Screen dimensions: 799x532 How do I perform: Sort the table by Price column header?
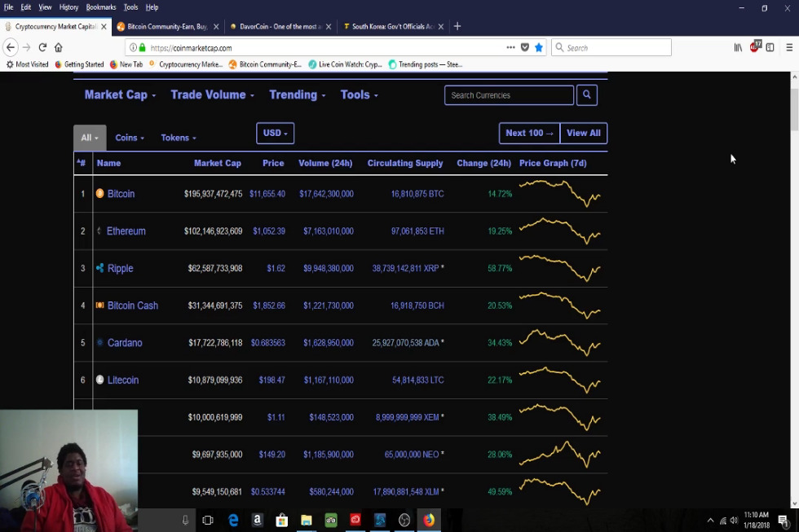click(273, 163)
